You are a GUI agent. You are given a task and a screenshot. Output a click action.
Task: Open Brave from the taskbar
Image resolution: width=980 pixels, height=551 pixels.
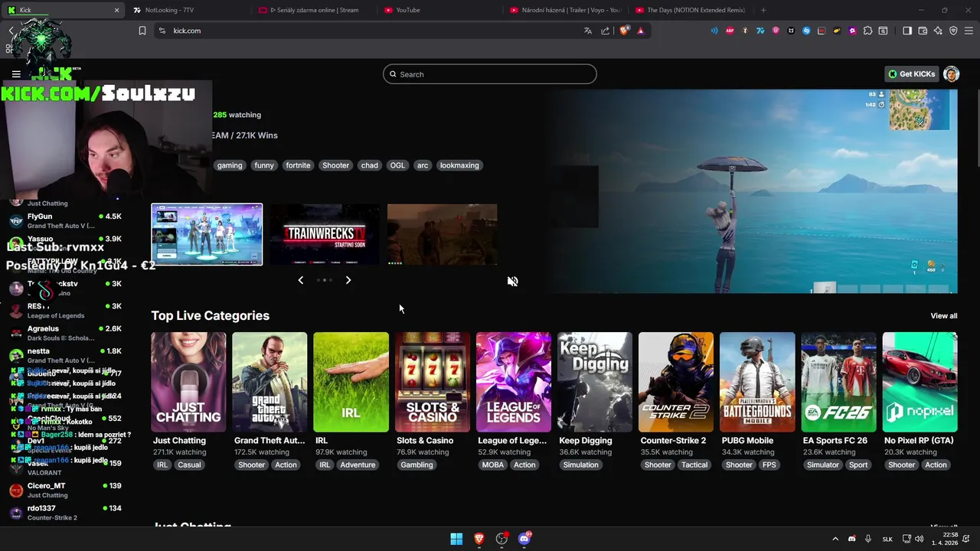click(x=479, y=539)
